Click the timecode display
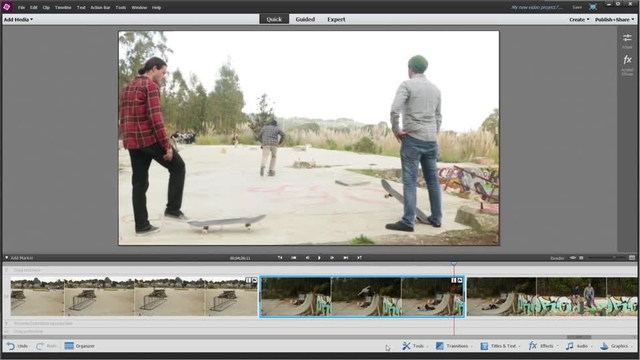640x360 pixels. [x=240, y=258]
